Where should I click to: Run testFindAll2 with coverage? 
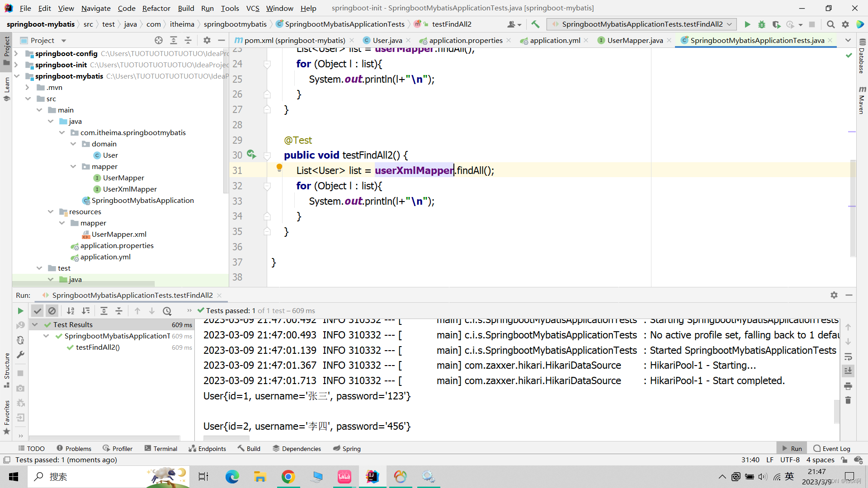click(x=777, y=24)
